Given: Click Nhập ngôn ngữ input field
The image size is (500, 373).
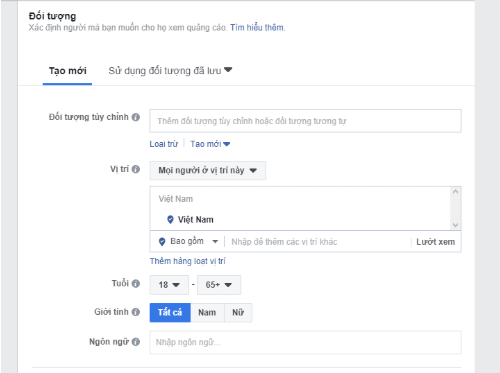Looking at the screenshot, I should pos(305,342).
